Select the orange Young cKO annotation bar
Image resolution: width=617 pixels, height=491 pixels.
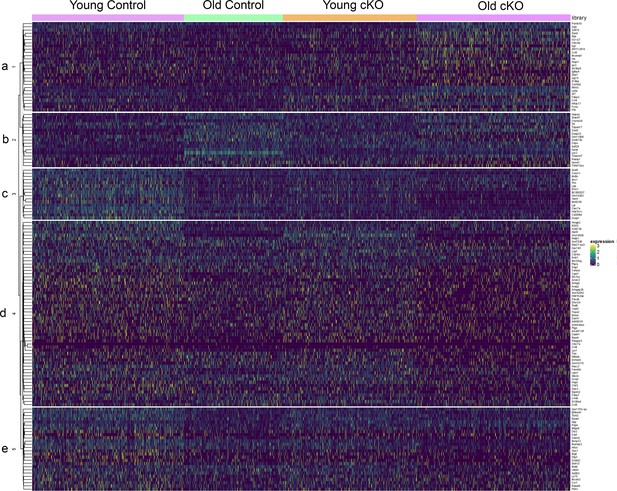(350, 18)
